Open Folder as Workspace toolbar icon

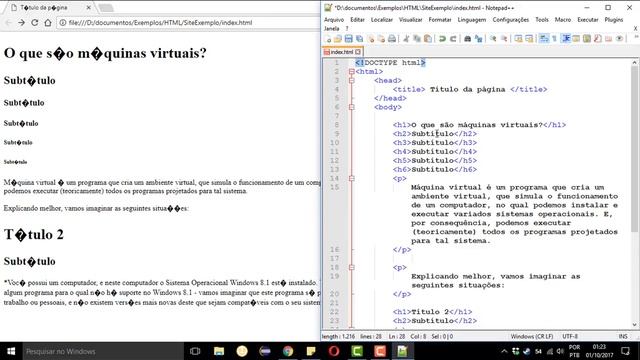coord(609,39)
